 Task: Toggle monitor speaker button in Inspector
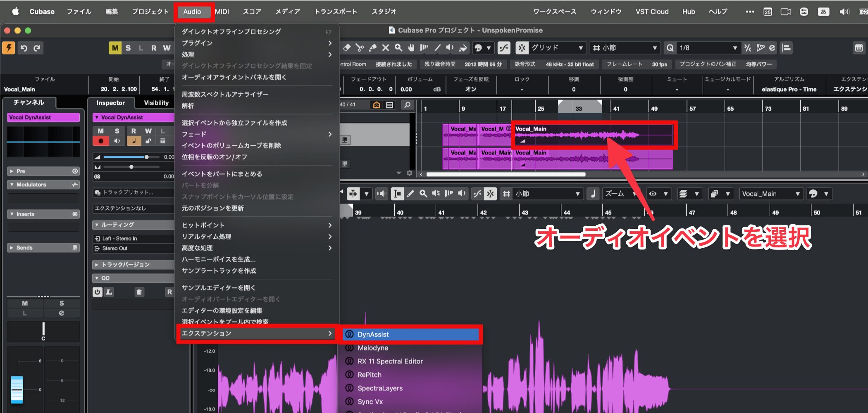tap(117, 141)
